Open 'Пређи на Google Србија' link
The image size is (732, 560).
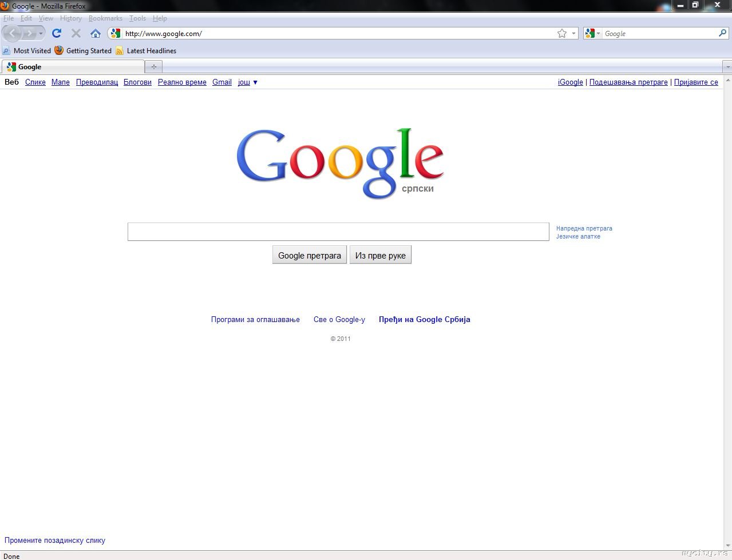(424, 319)
